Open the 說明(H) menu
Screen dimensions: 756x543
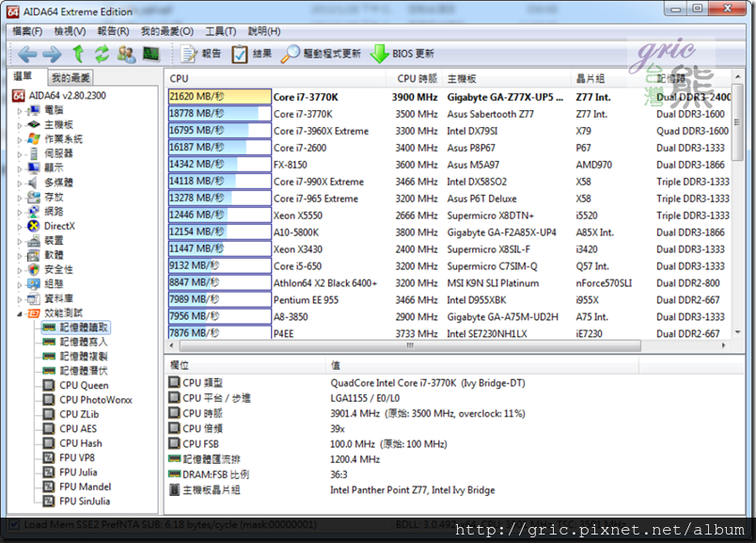pyautogui.click(x=264, y=31)
